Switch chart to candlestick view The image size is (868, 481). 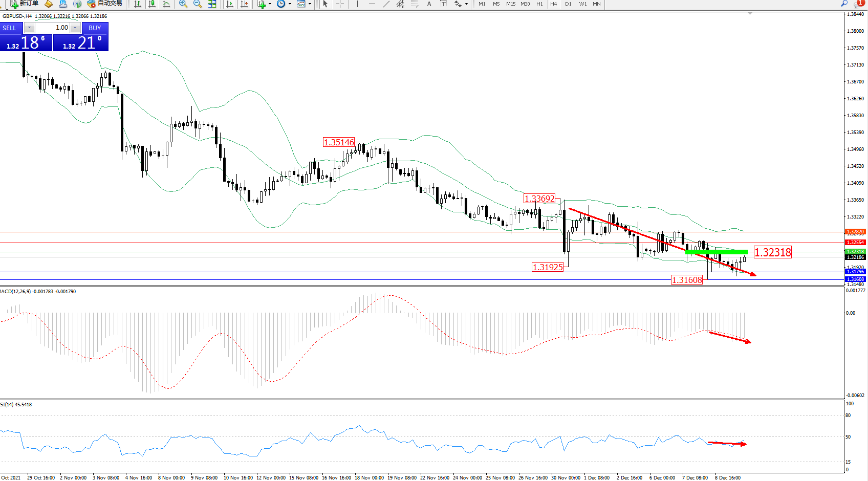point(152,4)
